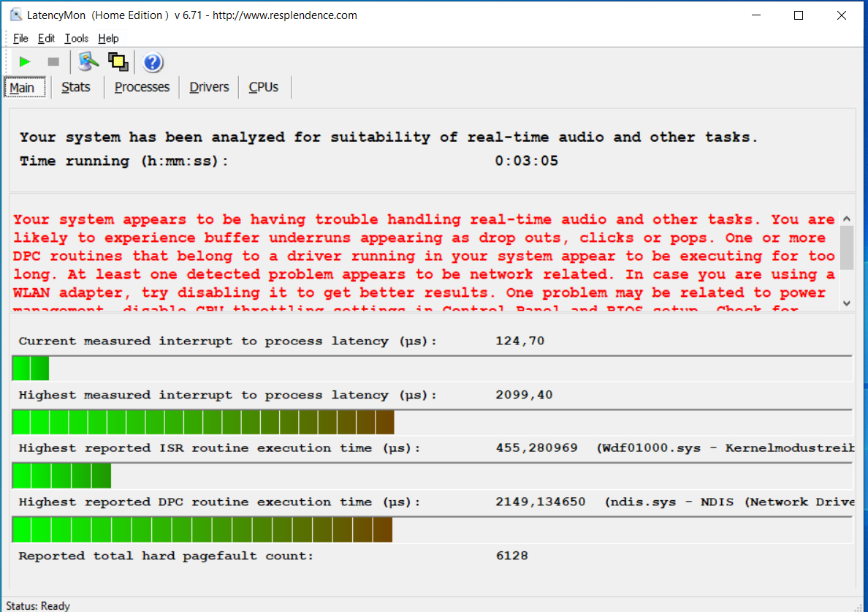Click the hard pagefault count 6128
Image resolution: width=868 pixels, height=612 pixels.
click(x=512, y=556)
